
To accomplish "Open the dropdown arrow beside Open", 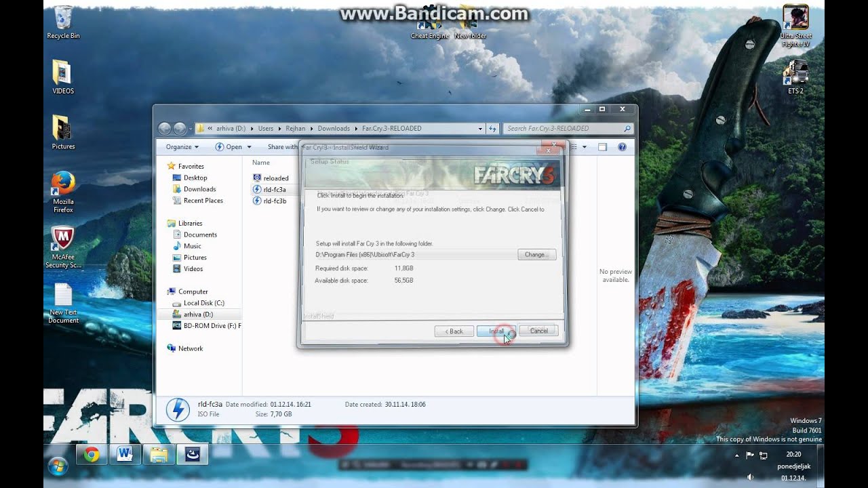I will tap(249, 147).
